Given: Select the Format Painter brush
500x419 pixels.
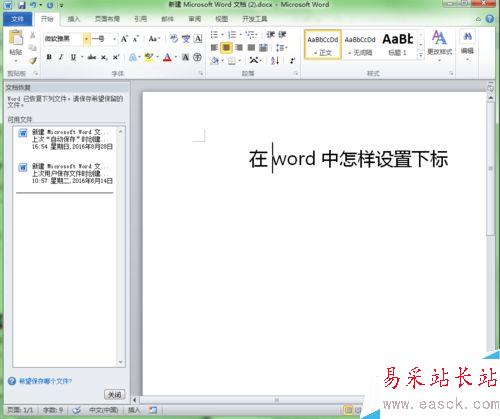Looking at the screenshot, I should tap(33, 60).
